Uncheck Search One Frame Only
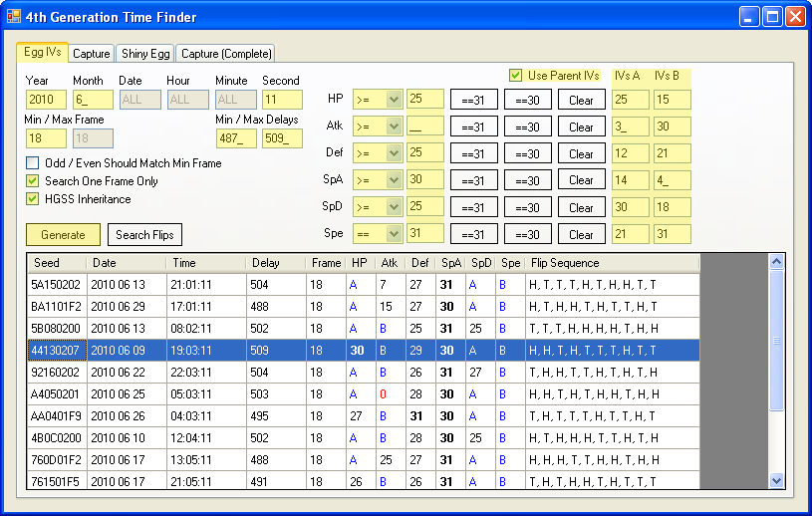This screenshot has width=812, height=516. [x=33, y=181]
